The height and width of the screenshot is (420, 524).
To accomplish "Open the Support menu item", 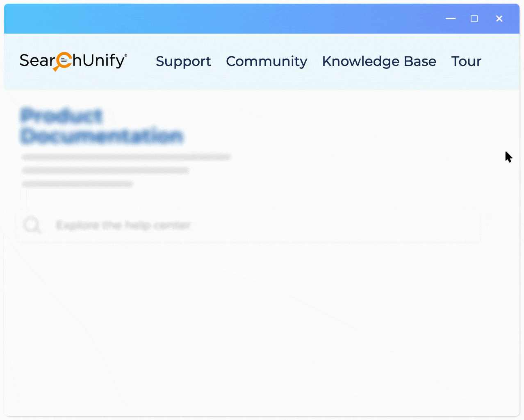I will coord(183,61).
